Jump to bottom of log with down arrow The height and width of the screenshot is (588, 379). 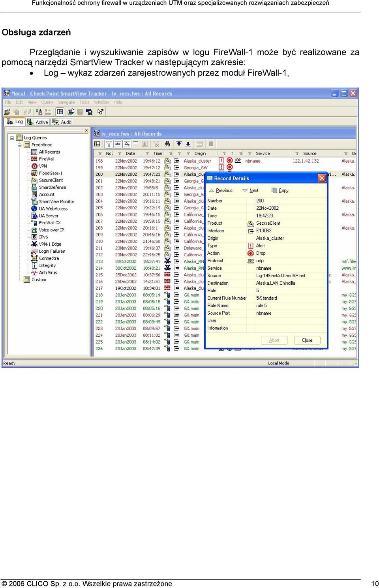coord(188,144)
